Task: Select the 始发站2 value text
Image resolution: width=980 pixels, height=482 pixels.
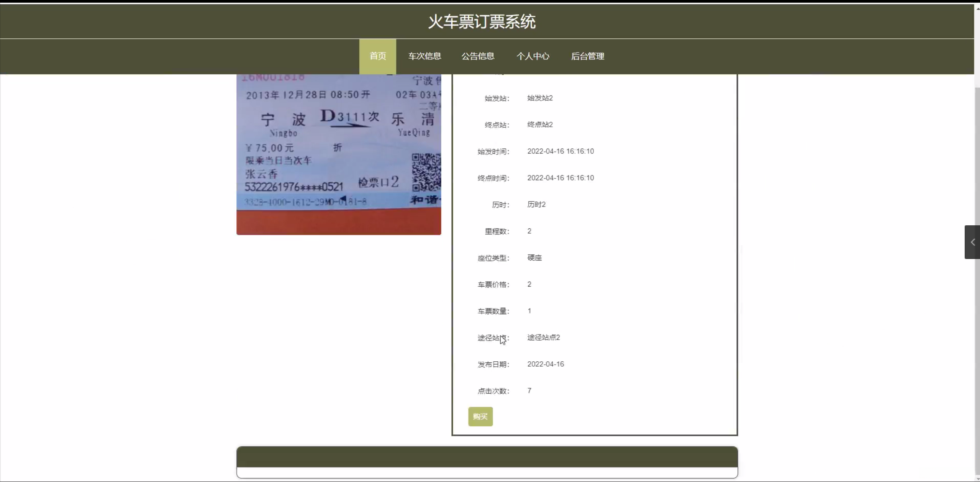Action: [x=540, y=98]
